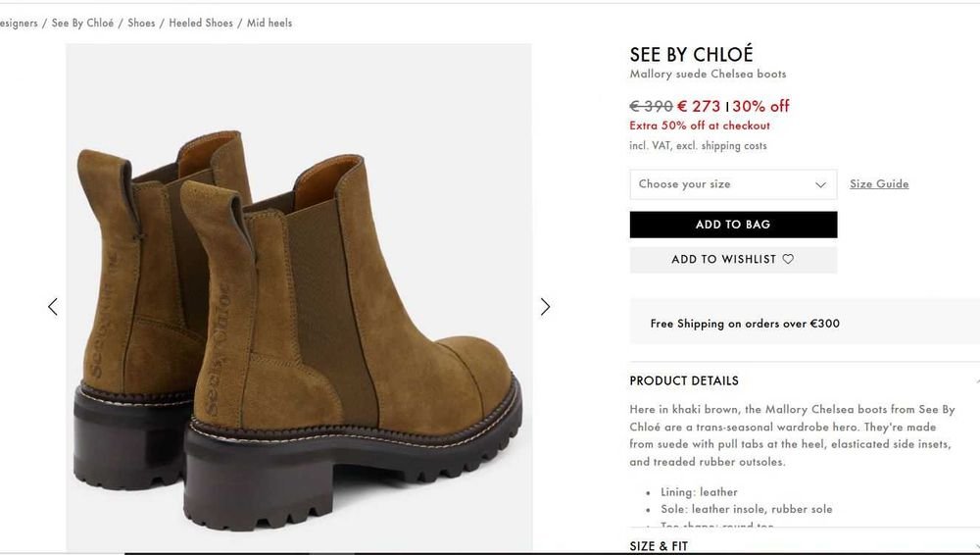The width and height of the screenshot is (980, 555).
Task: Open the Mid heels breadcrumb category
Action: coord(269,24)
